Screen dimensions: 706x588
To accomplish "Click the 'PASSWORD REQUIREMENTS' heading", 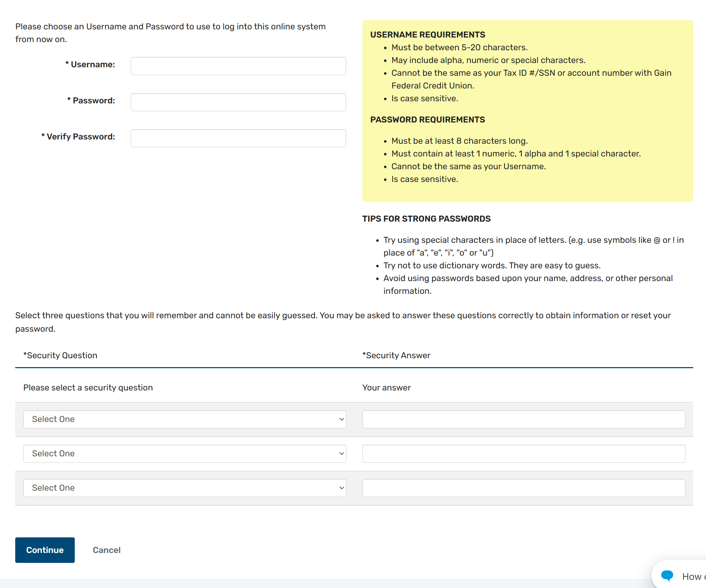I will tap(428, 119).
